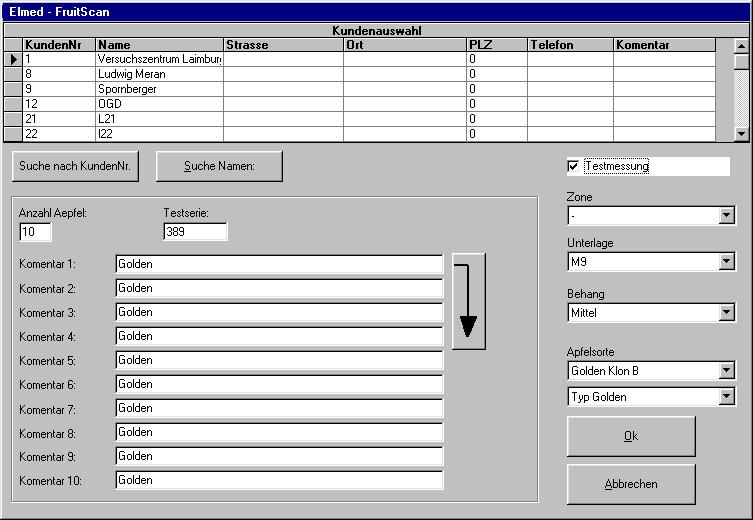Click the Abbrechen button
Viewport: 753px width, 520px height.
click(631, 484)
